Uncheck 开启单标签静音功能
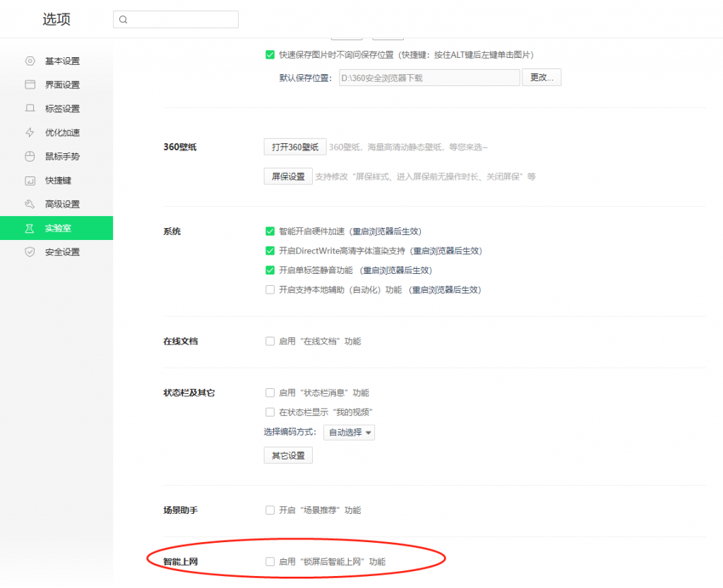The image size is (723, 588). point(270,270)
